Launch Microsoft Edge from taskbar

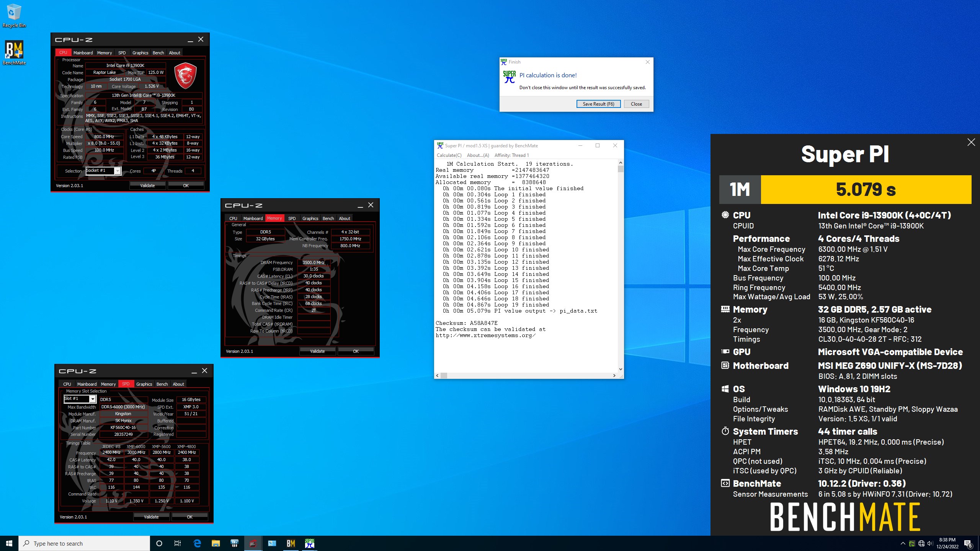coord(197,543)
